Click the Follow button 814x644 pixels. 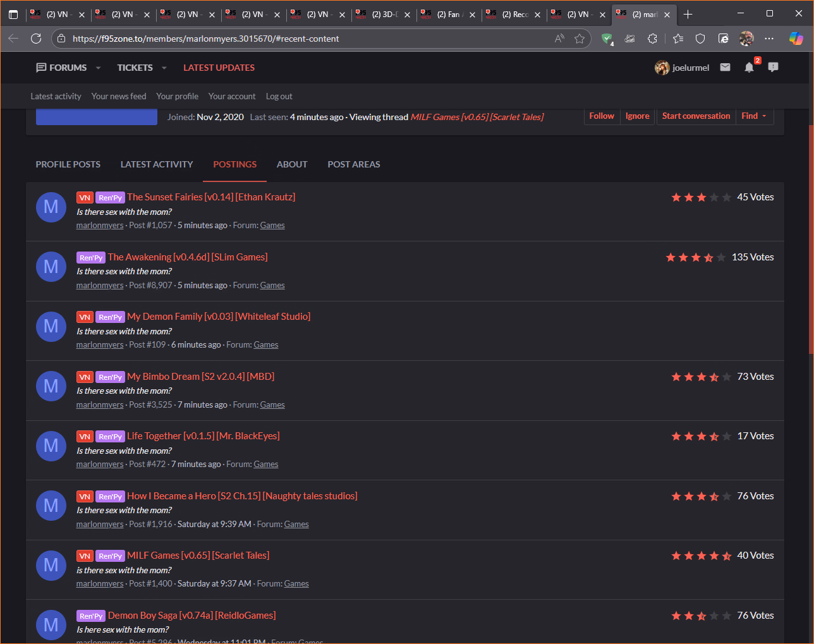[x=602, y=116]
